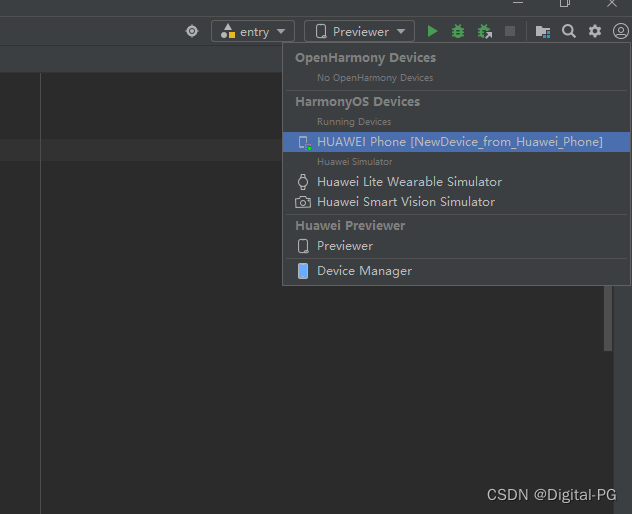Open the user account avatar icon
The image size is (632, 514).
(x=621, y=31)
